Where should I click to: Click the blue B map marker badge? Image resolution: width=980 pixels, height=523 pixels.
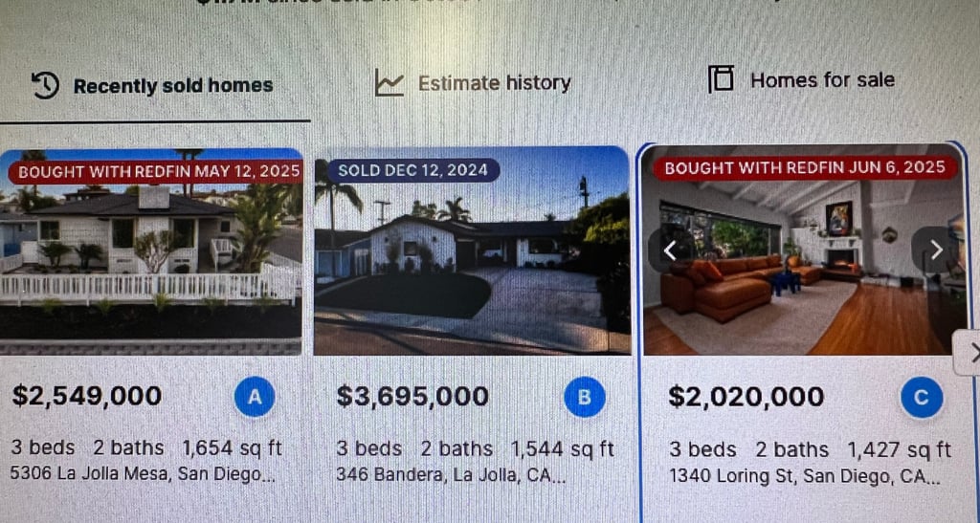pyautogui.click(x=584, y=397)
